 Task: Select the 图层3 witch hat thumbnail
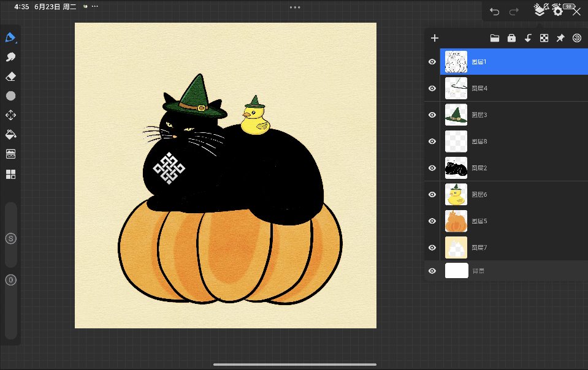(456, 115)
